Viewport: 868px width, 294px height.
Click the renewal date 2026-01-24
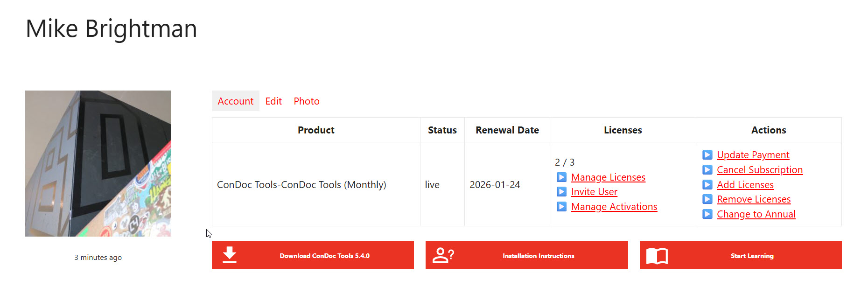pyautogui.click(x=495, y=184)
